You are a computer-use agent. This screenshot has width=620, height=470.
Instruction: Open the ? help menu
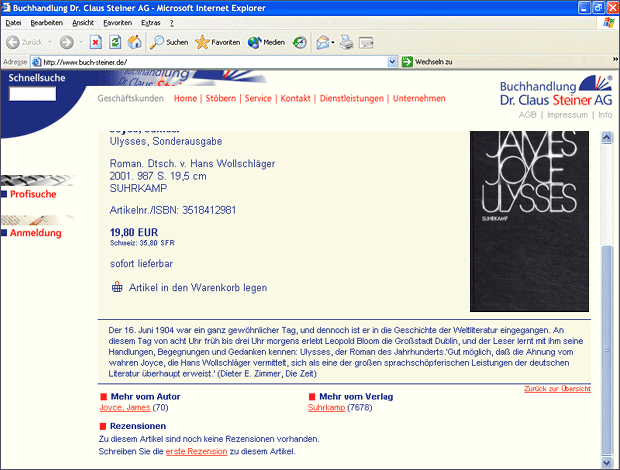pos(172,23)
